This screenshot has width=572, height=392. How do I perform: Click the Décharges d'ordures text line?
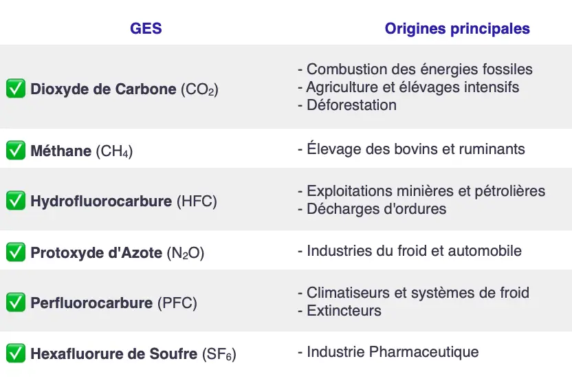point(372,209)
